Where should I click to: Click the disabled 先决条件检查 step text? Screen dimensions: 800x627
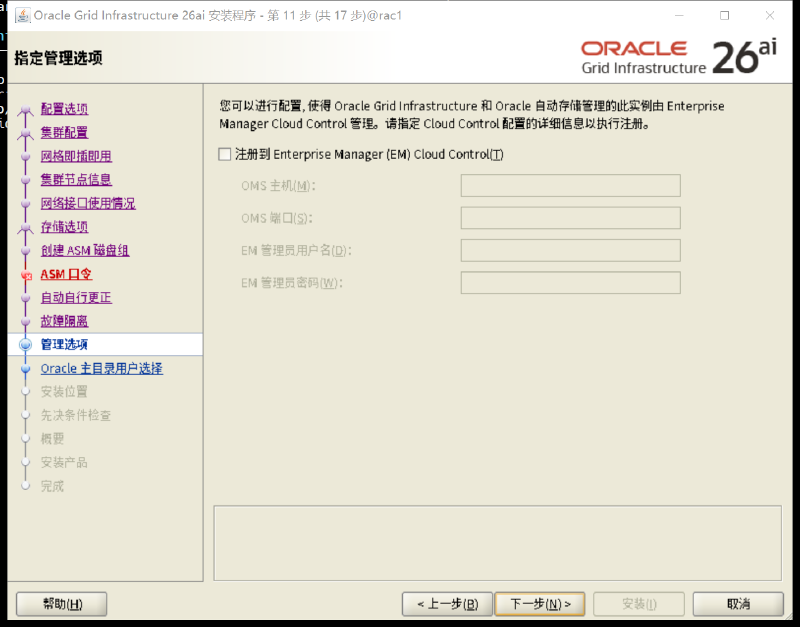(76, 415)
